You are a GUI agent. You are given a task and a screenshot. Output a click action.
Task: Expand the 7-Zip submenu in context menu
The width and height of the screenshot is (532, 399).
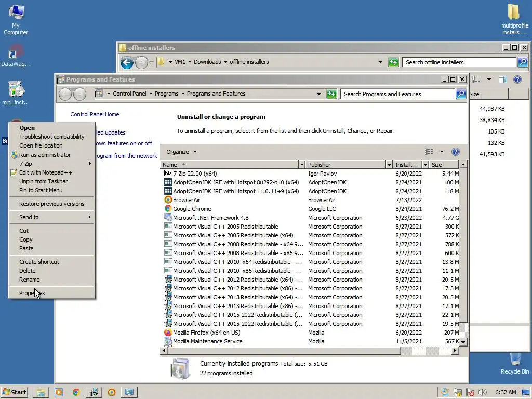pos(51,164)
